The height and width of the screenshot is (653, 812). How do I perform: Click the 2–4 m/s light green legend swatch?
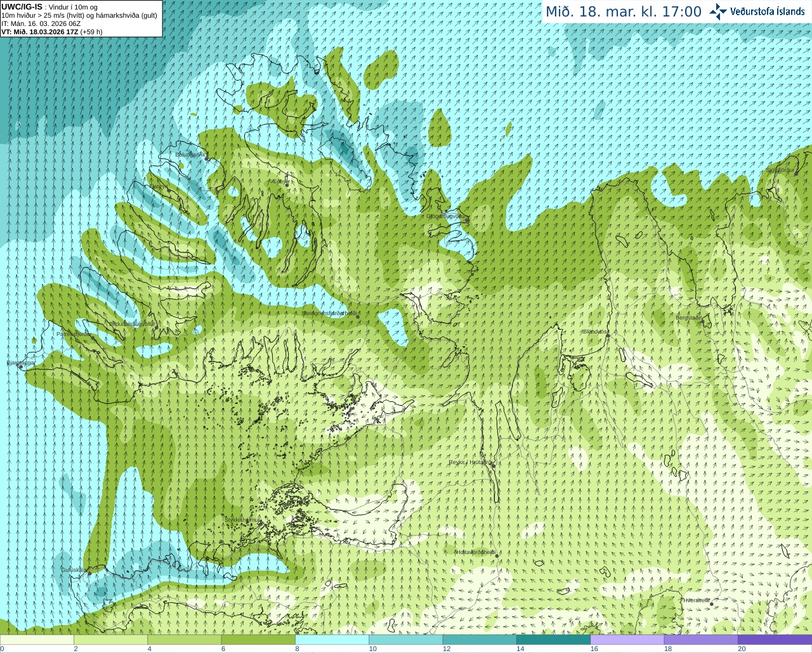[110, 640]
